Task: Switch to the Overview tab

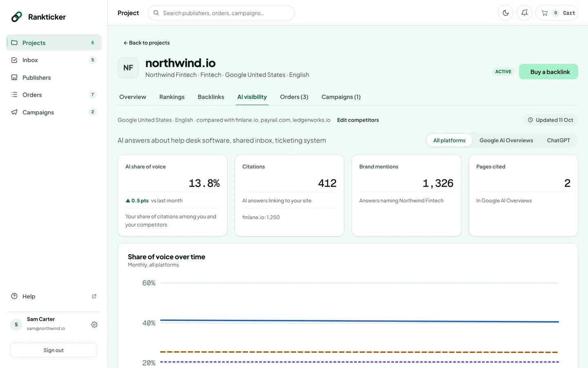Action: (133, 97)
